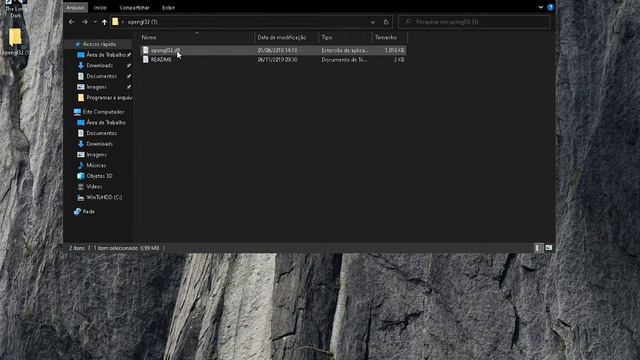The width and height of the screenshot is (640, 360).
Task: Open the Arquivo menu
Action: click(x=75, y=7)
